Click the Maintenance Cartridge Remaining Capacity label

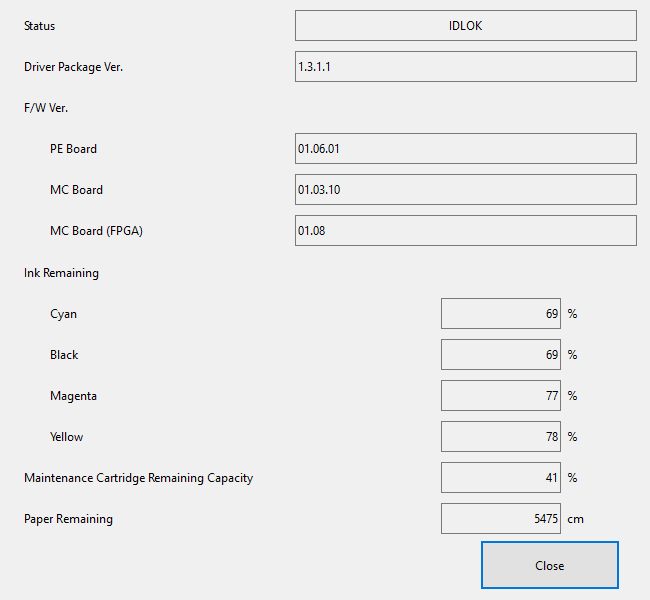coord(138,478)
